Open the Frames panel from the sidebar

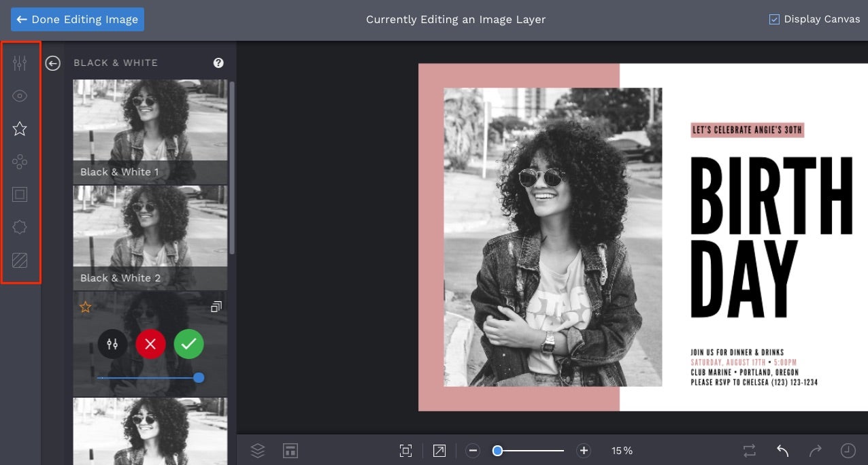[x=19, y=194]
